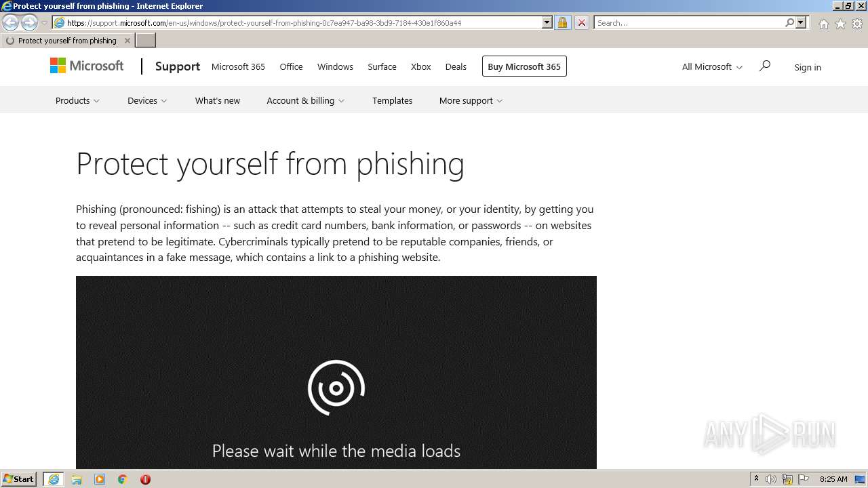Select the 'Protect yourself from phishing' tab
Viewport: 868px width, 488px height.
(x=66, y=41)
